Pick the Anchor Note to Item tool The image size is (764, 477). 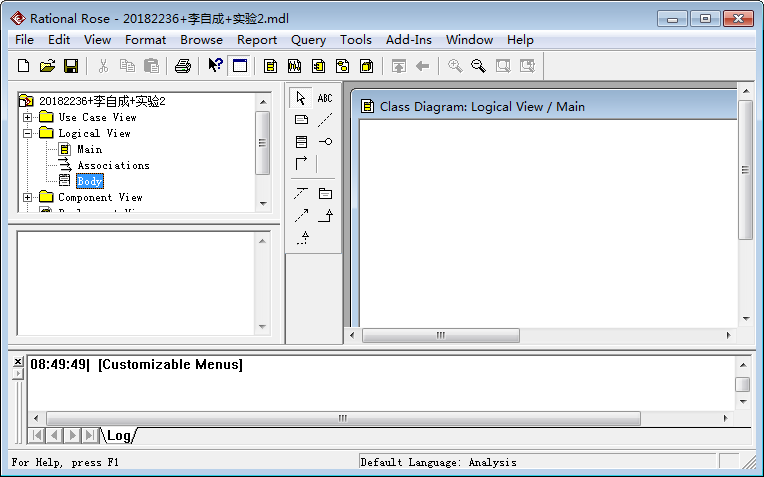pyautogui.click(x=325, y=120)
